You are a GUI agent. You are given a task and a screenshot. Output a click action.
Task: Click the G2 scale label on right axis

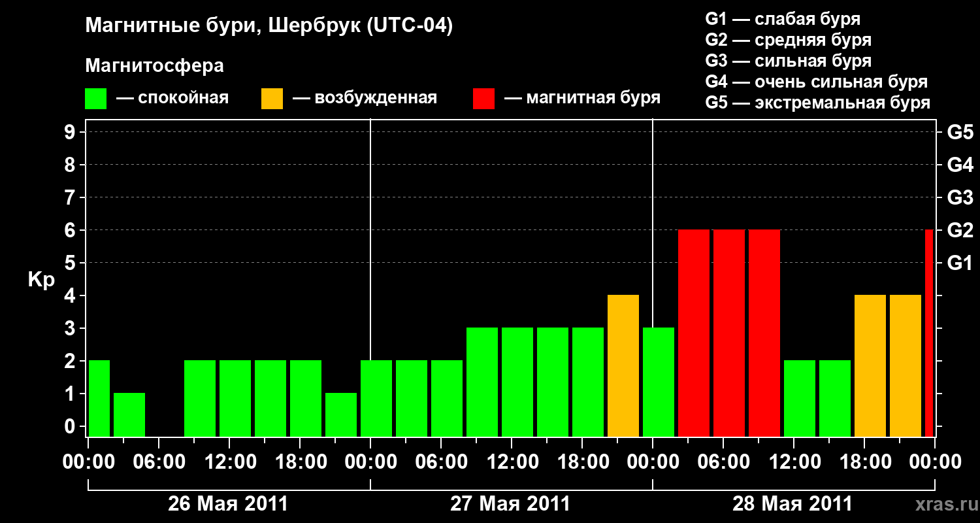click(960, 230)
